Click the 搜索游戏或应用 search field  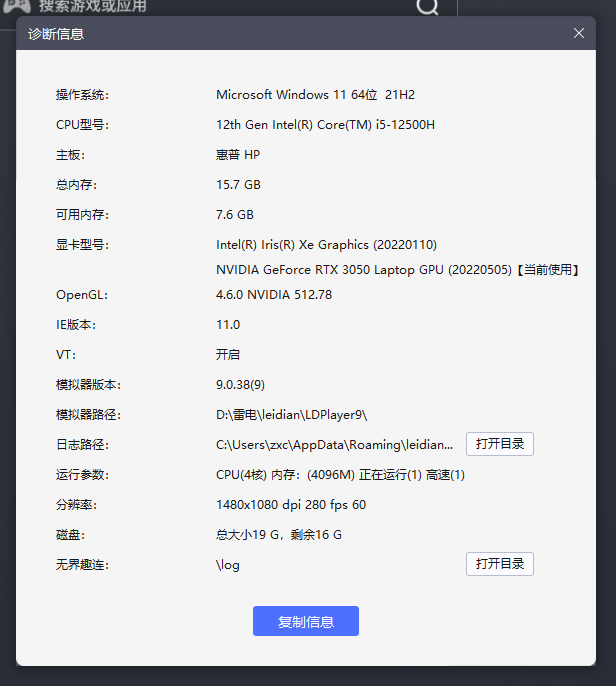pyautogui.click(x=200, y=7)
